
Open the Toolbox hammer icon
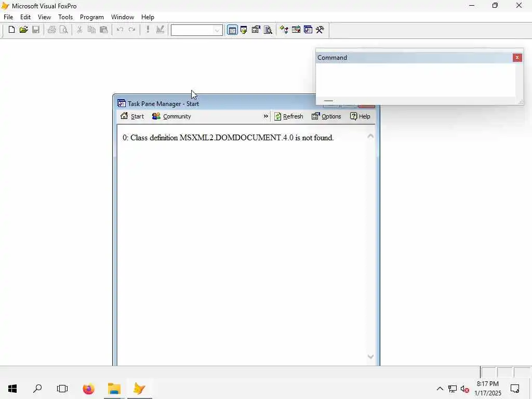click(x=320, y=30)
